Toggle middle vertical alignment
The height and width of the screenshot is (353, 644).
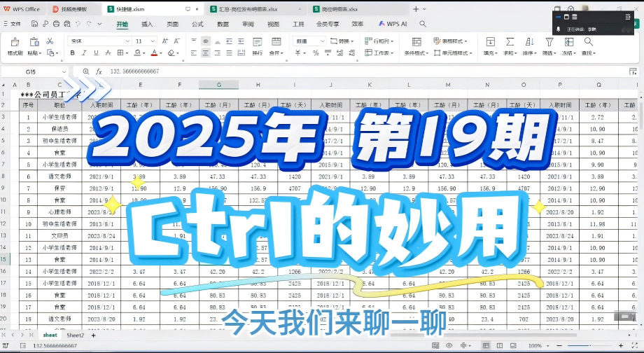[x=206, y=41]
